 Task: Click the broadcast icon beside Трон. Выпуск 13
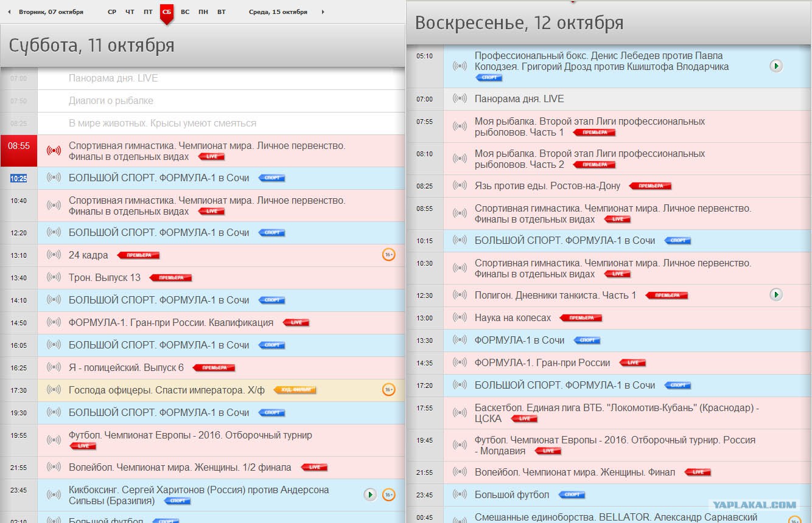[54, 278]
